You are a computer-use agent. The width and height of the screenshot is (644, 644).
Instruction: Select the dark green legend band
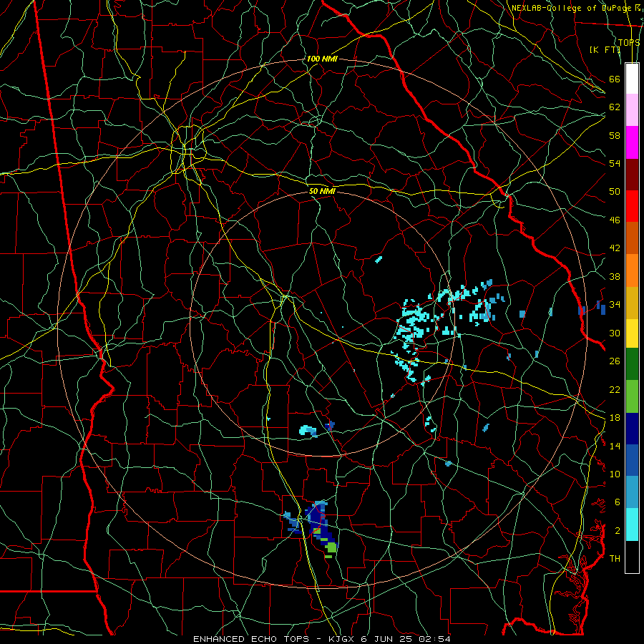(x=632, y=364)
